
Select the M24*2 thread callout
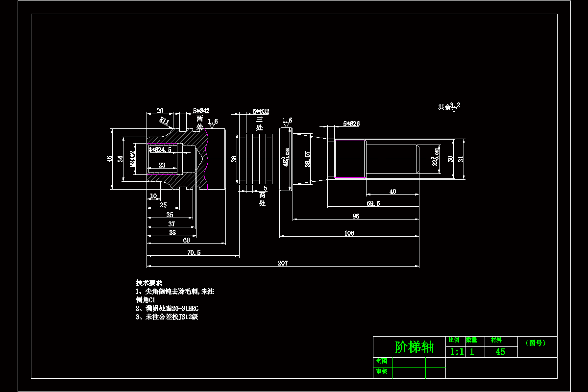pyautogui.click(x=132, y=159)
